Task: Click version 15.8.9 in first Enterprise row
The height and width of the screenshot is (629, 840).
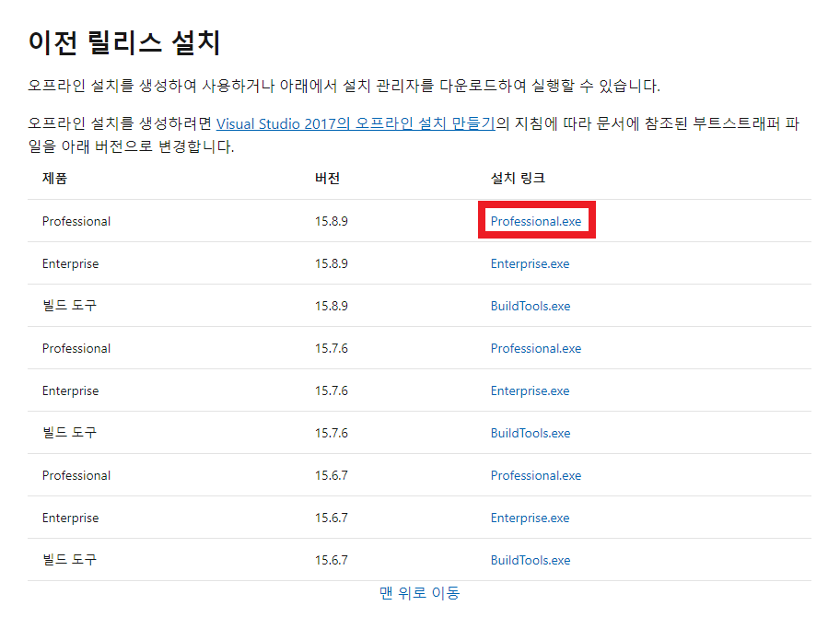Action: pos(331,263)
